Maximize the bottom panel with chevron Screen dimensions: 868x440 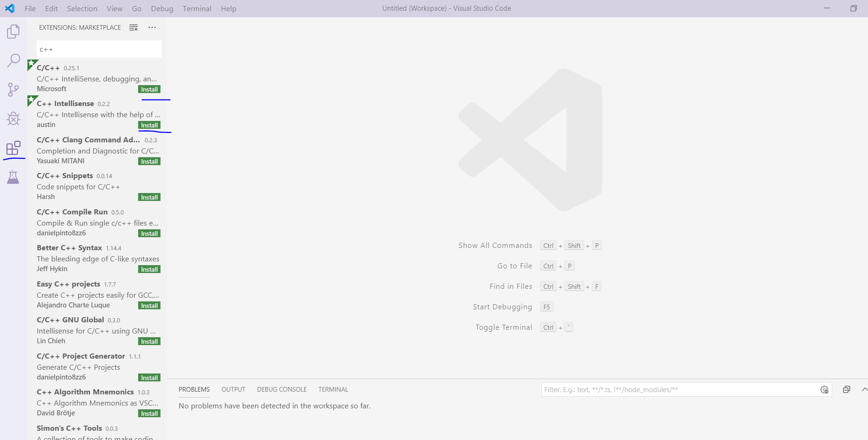click(864, 389)
